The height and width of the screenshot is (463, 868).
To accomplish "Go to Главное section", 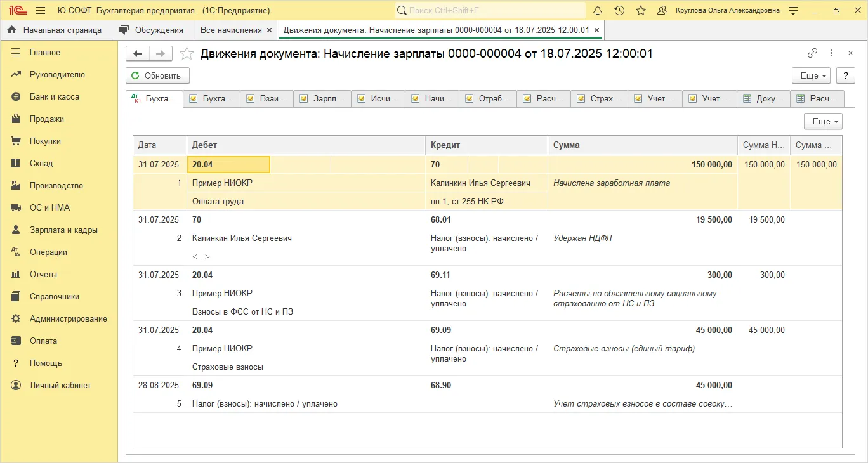I will [x=59, y=52].
